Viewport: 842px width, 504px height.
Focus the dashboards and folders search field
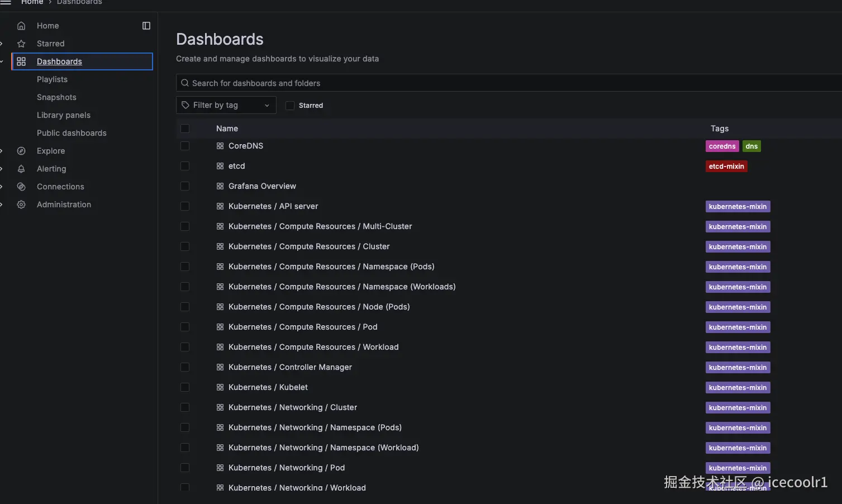pyautogui.click(x=503, y=83)
